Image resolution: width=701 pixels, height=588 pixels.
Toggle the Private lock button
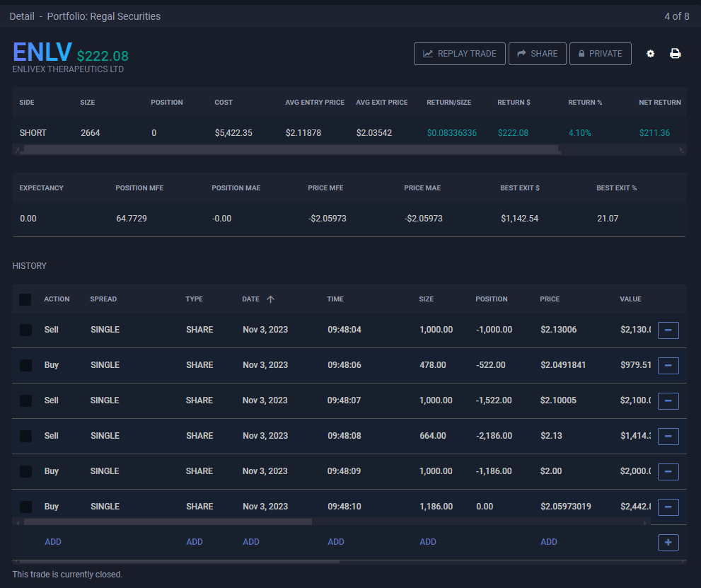point(600,54)
